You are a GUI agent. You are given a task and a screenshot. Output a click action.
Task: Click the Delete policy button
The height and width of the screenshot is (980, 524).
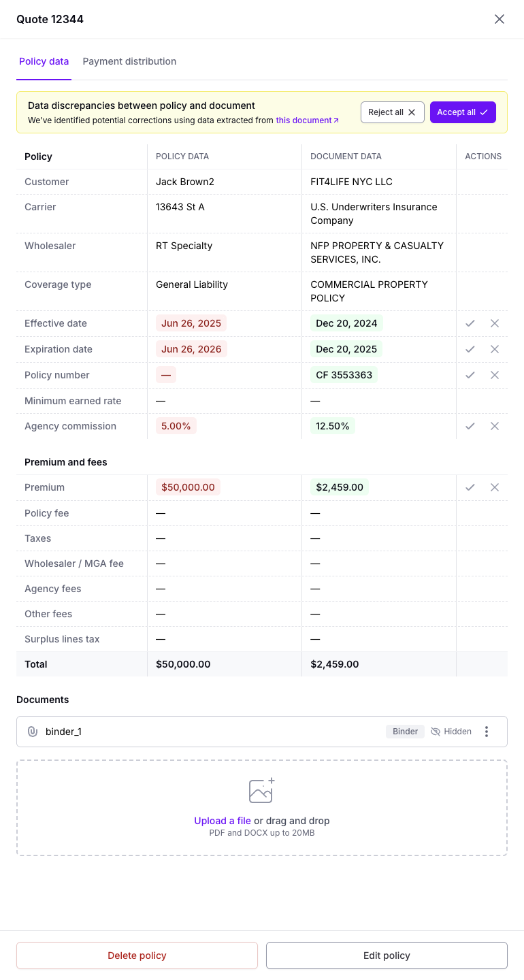click(137, 955)
